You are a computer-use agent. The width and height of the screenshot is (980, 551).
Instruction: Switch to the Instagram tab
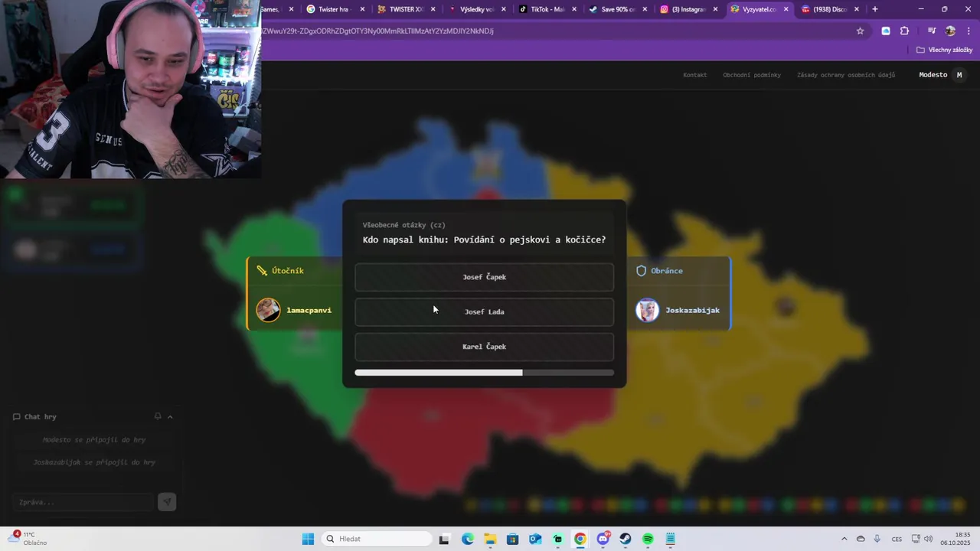point(688,9)
